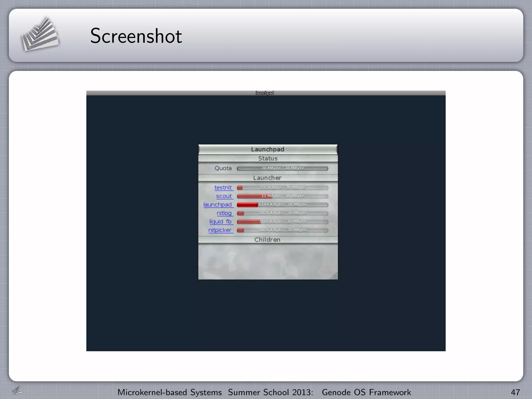The height and width of the screenshot is (399, 532).
Task: Adjust the testnit 512 KByte quota slider
Action: [x=282, y=188]
